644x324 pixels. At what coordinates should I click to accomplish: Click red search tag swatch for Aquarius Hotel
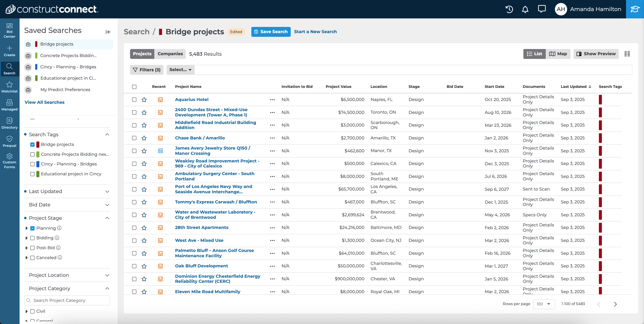pos(600,100)
